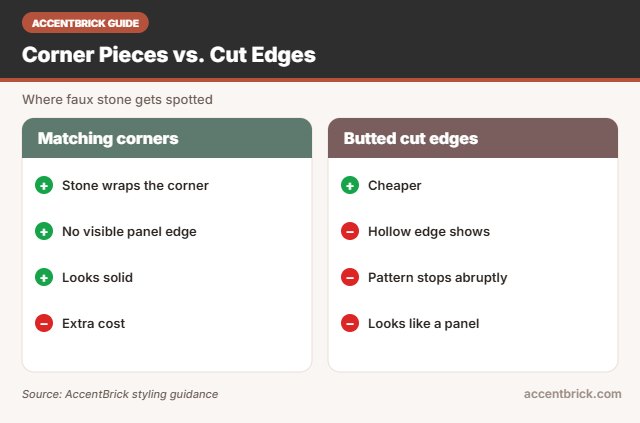640x423 pixels.
Task: Open the accentbrick.com link
Action: [x=572, y=394]
